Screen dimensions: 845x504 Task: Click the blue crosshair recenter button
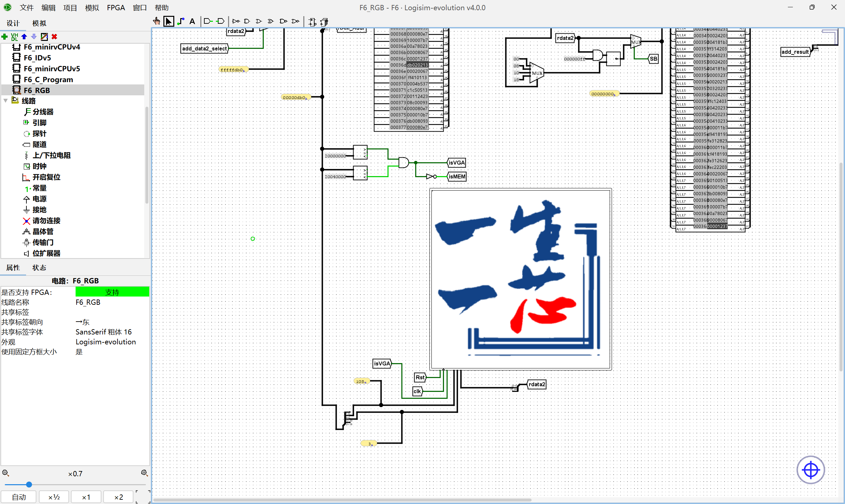click(x=810, y=470)
